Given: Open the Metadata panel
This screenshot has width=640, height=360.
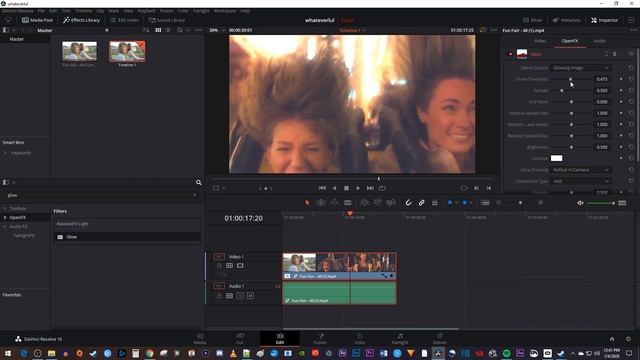Looking at the screenshot, I should [x=567, y=20].
